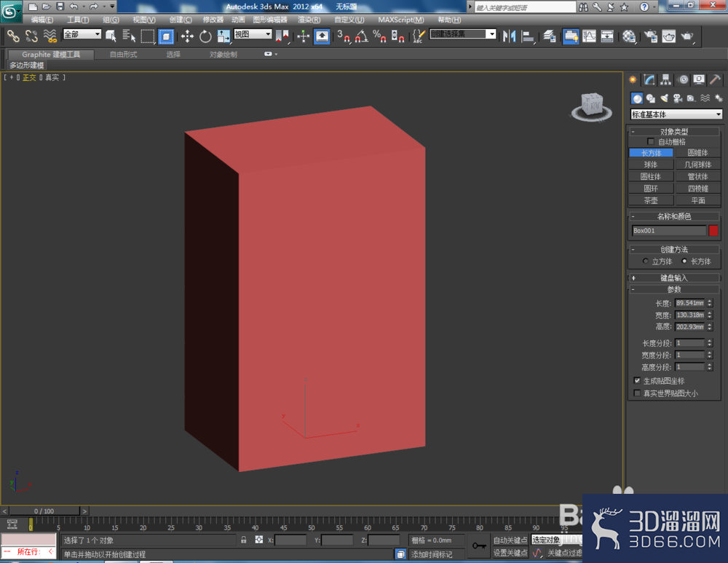Switch to the Utilities hammer panel icon
This screenshot has width=728, height=563.
click(715, 80)
